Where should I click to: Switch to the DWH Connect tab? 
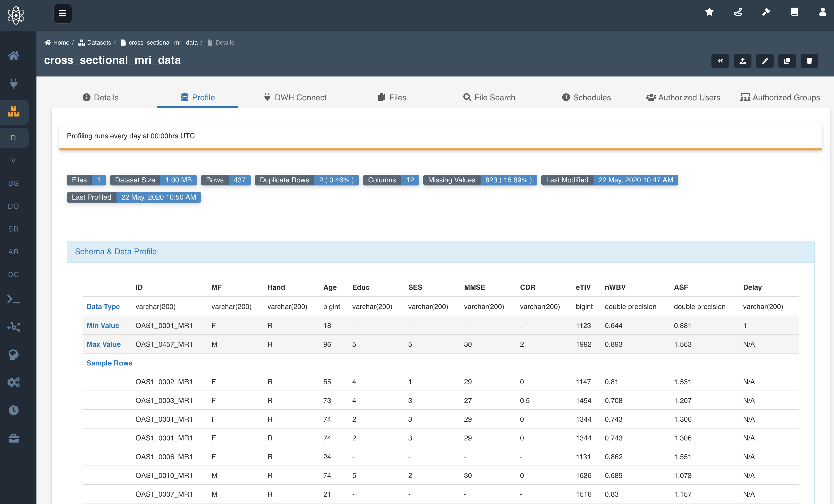(295, 98)
